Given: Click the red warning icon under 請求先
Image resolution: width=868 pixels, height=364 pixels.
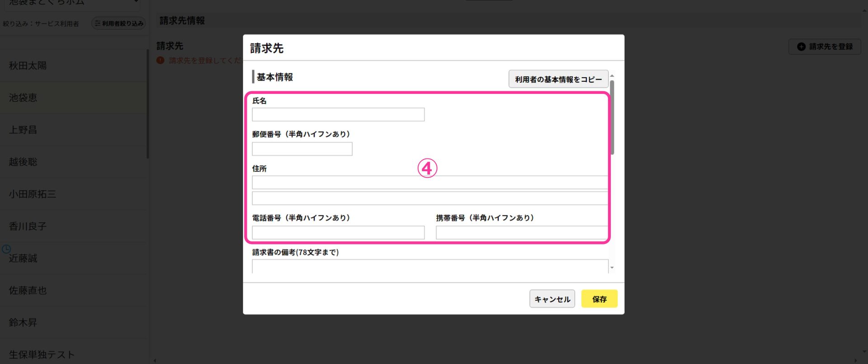Looking at the screenshot, I should pyautogui.click(x=160, y=60).
